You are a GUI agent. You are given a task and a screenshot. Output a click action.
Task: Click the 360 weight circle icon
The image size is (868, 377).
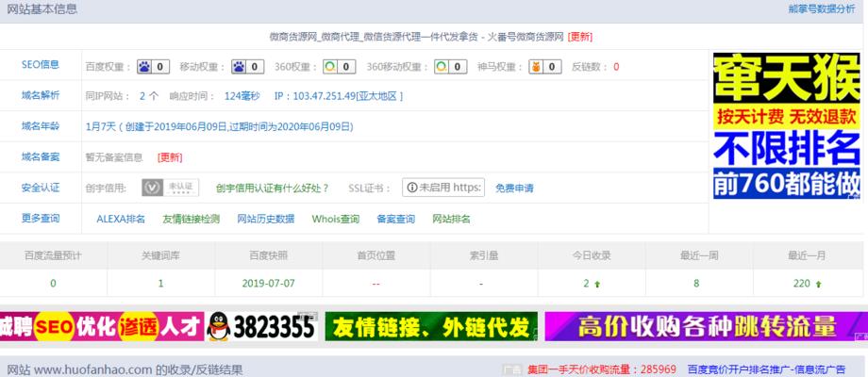point(330,67)
